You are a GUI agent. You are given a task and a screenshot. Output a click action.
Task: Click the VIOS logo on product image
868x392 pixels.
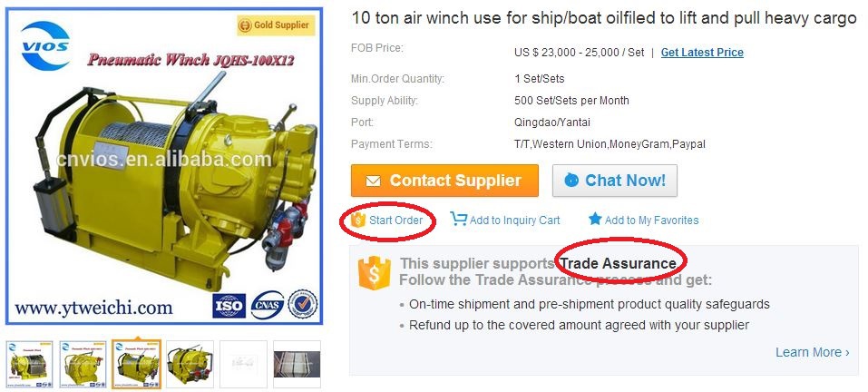pos(45,45)
